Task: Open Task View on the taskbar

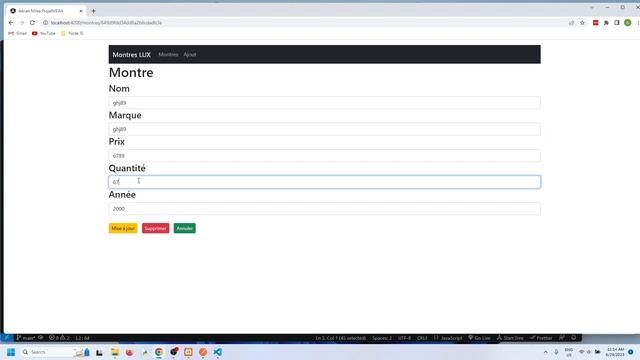Action: [99, 352]
